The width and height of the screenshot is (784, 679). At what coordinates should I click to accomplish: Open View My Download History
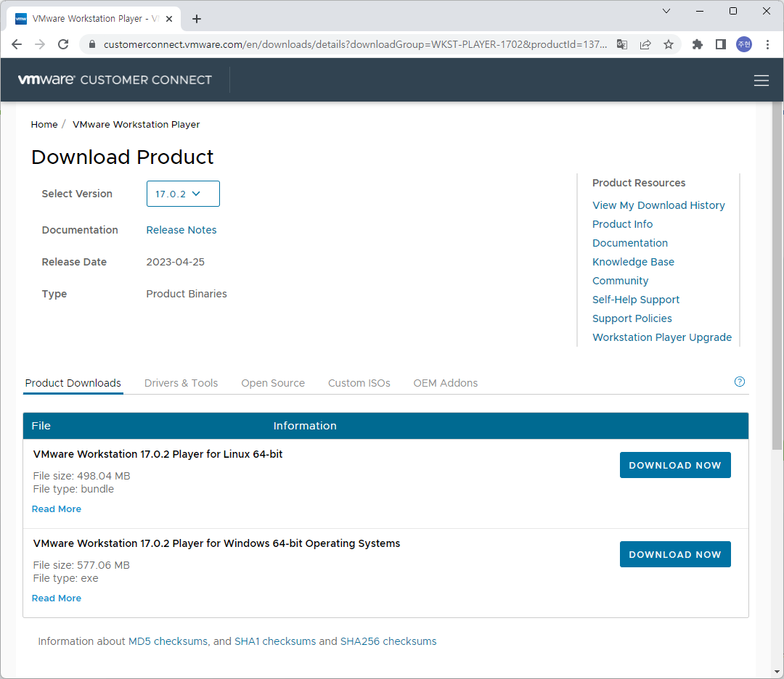click(658, 205)
